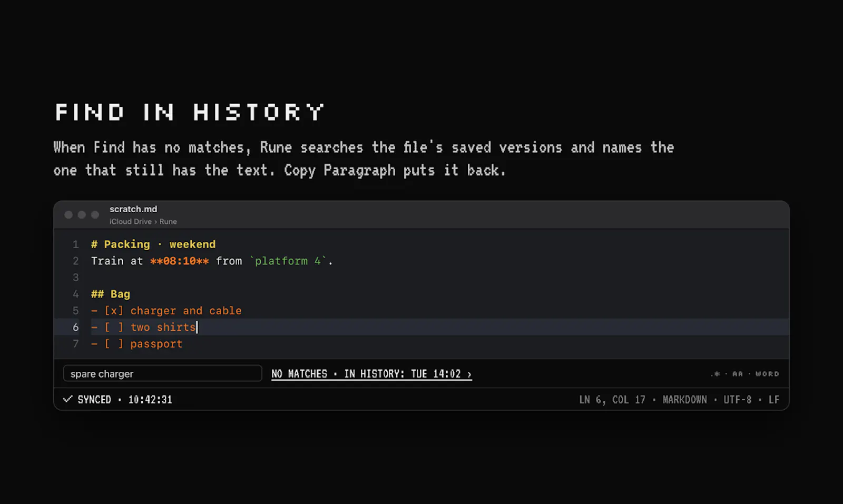The width and height of the screenshot is (843, 504).
Task: Click the 'passport' text on line 7
Action: (156, 344)
